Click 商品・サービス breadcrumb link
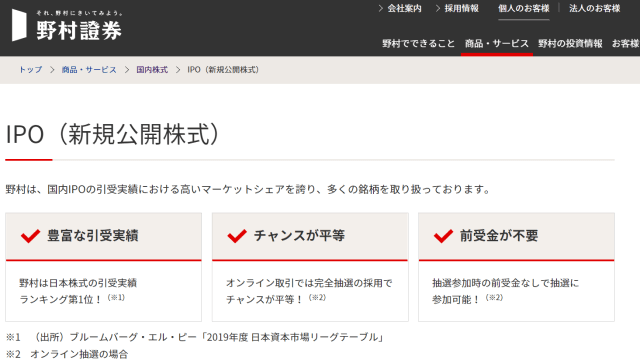The image size is (640, 360). click(89, 70)
